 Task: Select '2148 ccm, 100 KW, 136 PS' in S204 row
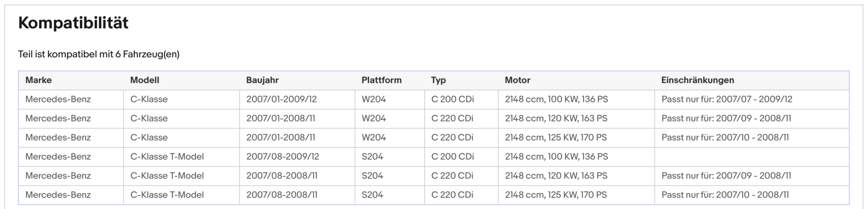(556, 157)
